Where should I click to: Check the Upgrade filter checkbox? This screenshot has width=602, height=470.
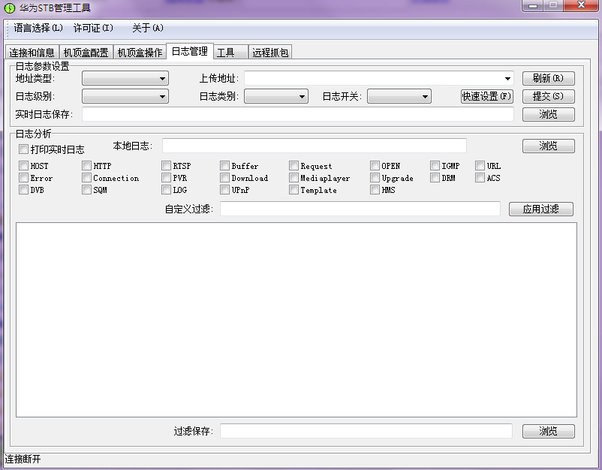pyautogui.click(x=375, y=177)
